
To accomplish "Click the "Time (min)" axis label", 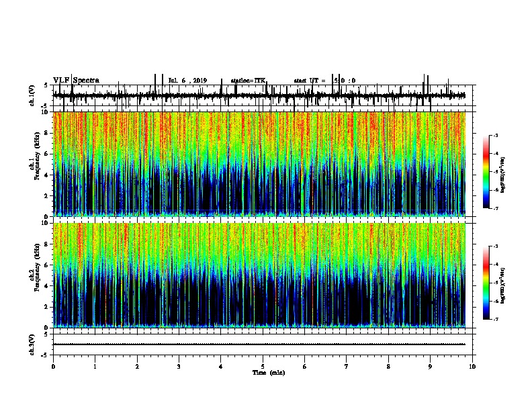I will (x=269, y=373).
